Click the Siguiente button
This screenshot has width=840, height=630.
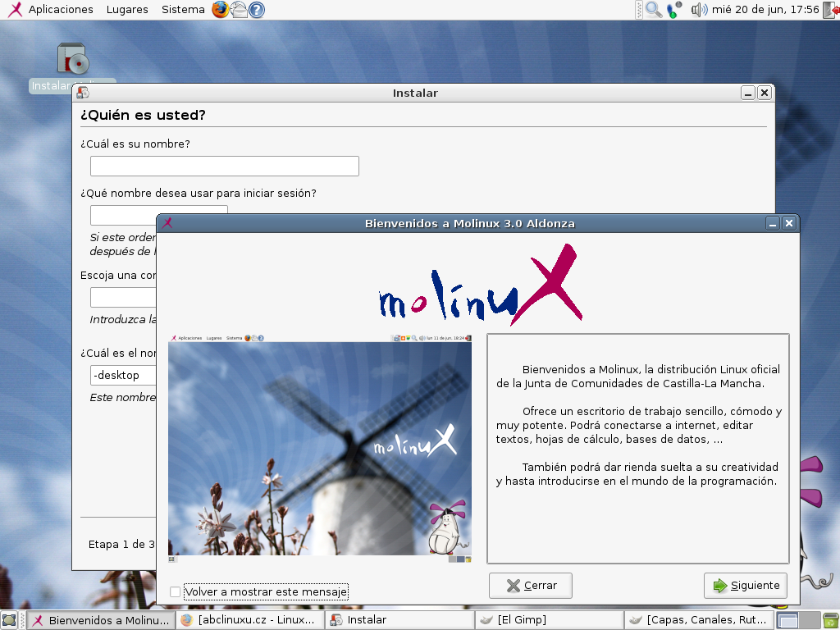click(x=745, y=586)
